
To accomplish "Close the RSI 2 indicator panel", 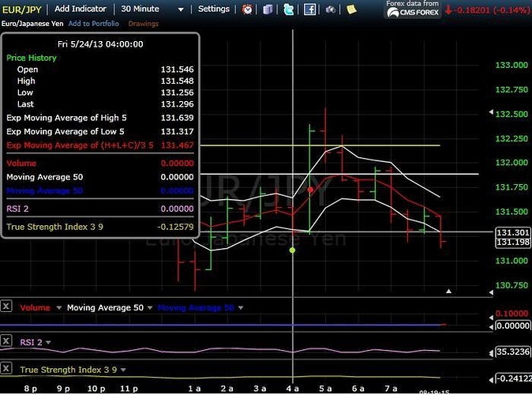I will (x=6, y=341).
